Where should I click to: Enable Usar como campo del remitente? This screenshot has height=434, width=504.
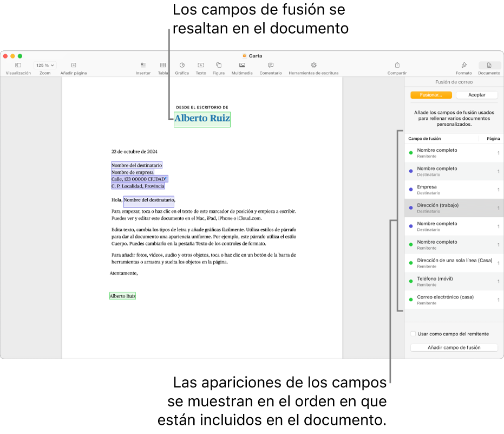413,334
